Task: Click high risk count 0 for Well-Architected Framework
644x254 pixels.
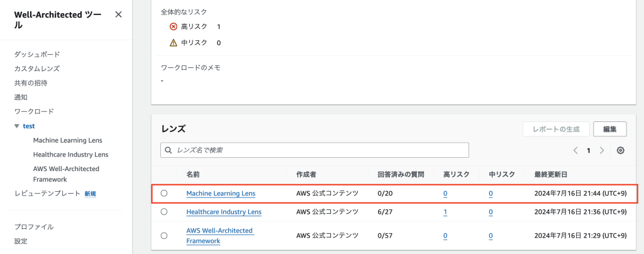Action: (445, 236)
